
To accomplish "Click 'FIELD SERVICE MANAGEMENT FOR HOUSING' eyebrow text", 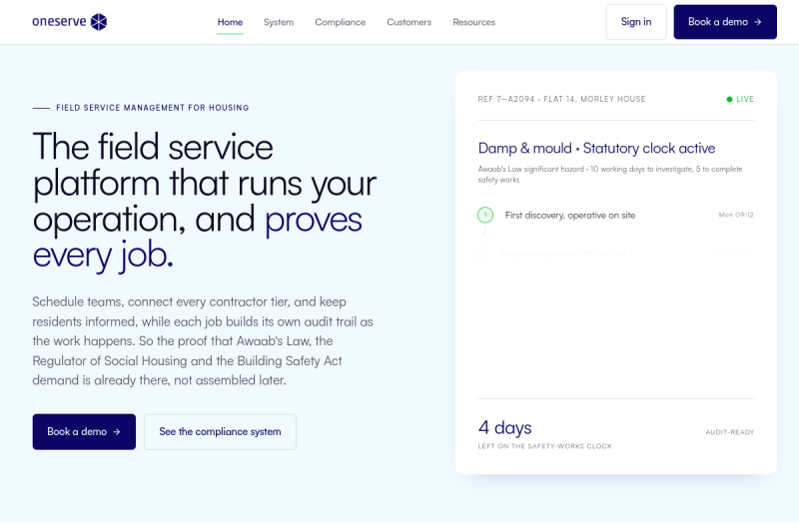I will click(153, 108).
